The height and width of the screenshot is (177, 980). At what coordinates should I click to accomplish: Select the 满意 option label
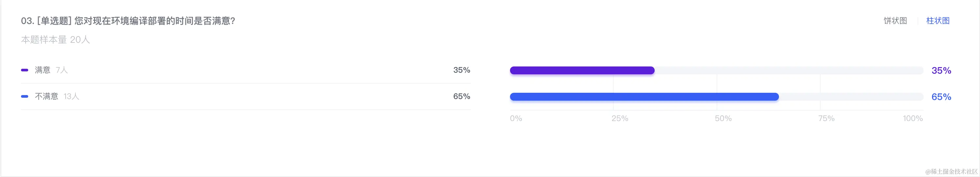43,70
